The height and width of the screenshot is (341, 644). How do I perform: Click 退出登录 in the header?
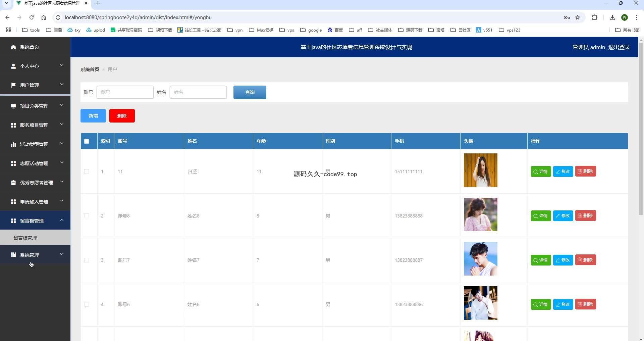point(619,47)
